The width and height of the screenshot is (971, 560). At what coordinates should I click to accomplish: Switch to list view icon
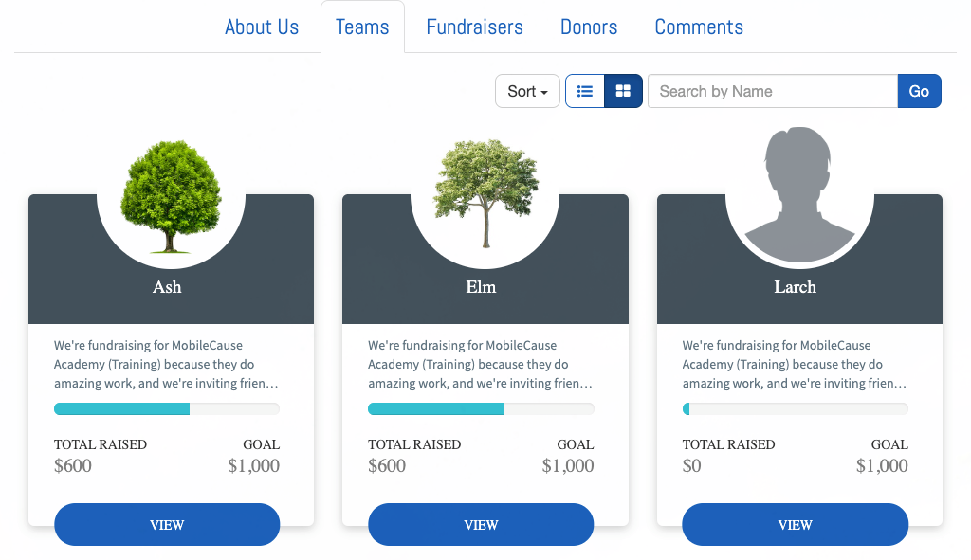click(584, 91)
